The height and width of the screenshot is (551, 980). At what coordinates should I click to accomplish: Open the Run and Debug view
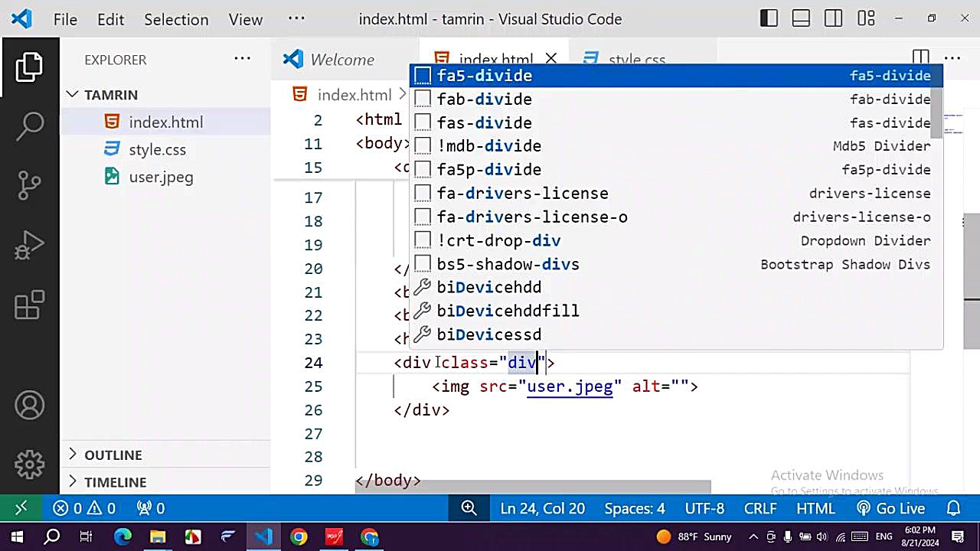point(29,246)
